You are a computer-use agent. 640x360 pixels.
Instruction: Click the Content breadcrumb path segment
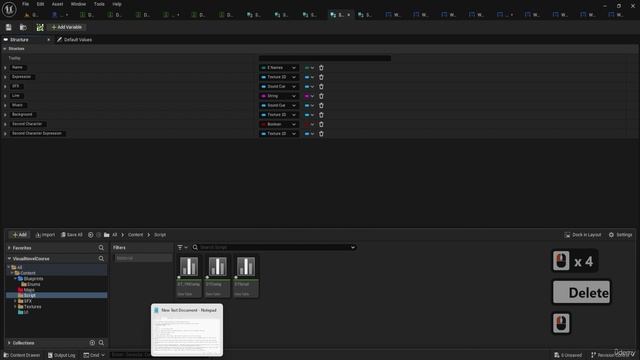click(x=136, y=235)
